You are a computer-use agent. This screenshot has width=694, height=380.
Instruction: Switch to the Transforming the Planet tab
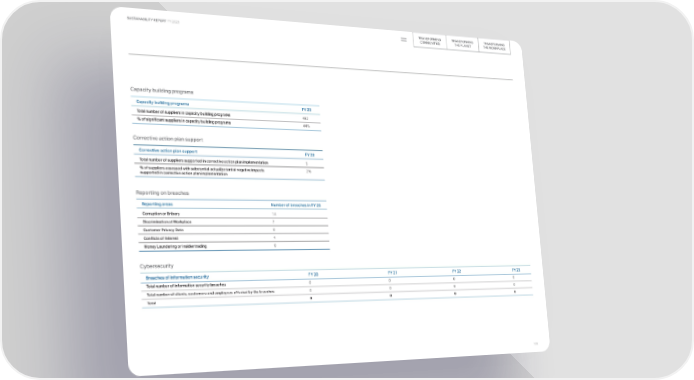click(462, 44)
